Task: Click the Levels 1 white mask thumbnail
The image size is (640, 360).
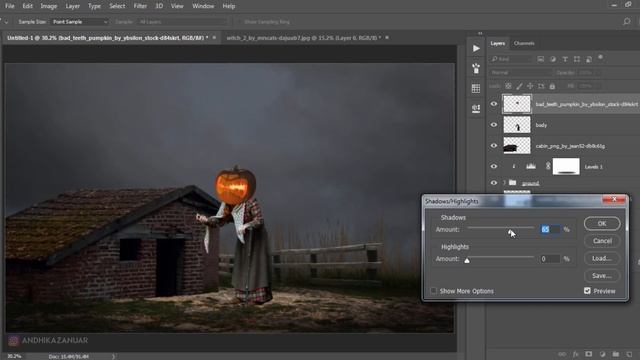Action: click(x=566, y=166)
